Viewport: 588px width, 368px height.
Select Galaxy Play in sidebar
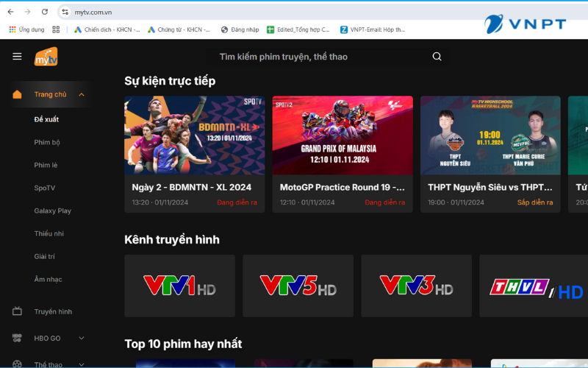click(52, 211)
